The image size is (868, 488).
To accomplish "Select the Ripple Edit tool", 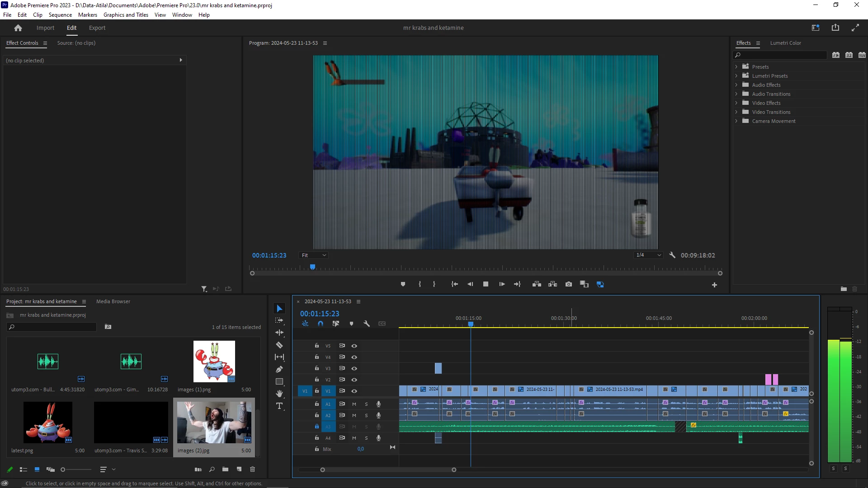I will [279, 333].
